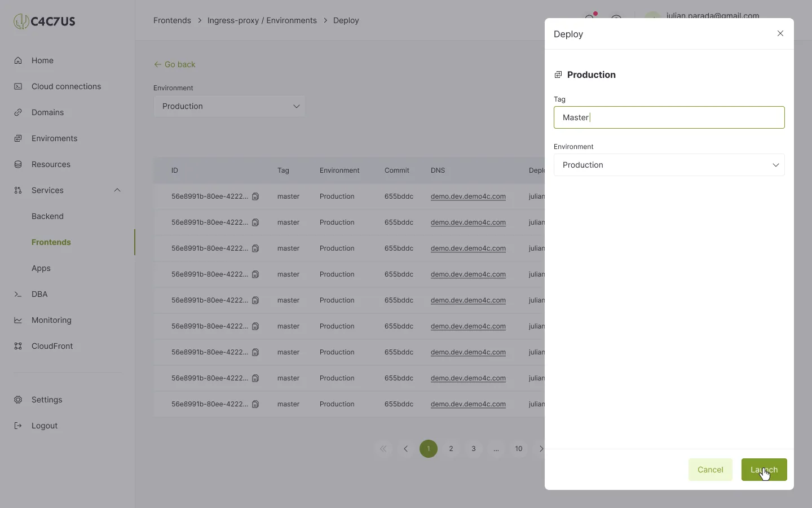Click the Logout icon
812x508 pixels.
18,426
